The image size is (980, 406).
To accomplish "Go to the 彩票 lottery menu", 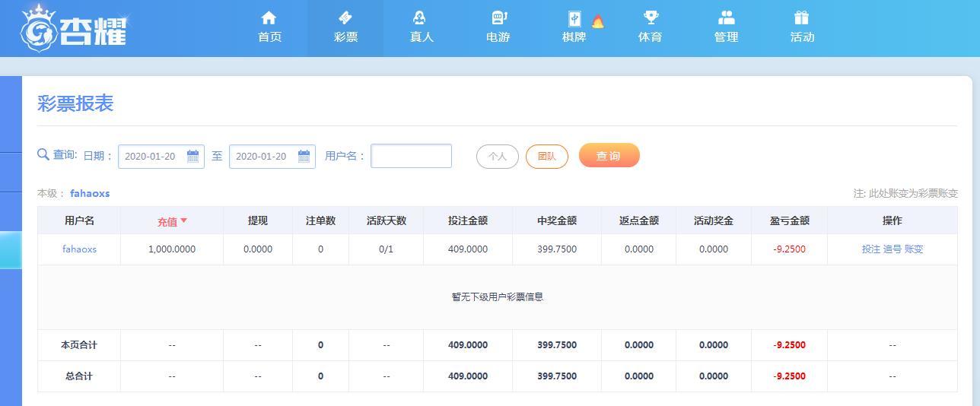I will (x=345, y=27).
